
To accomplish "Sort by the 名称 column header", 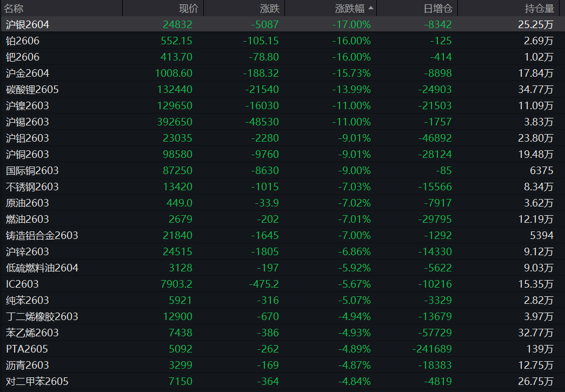I will [14, 8].
